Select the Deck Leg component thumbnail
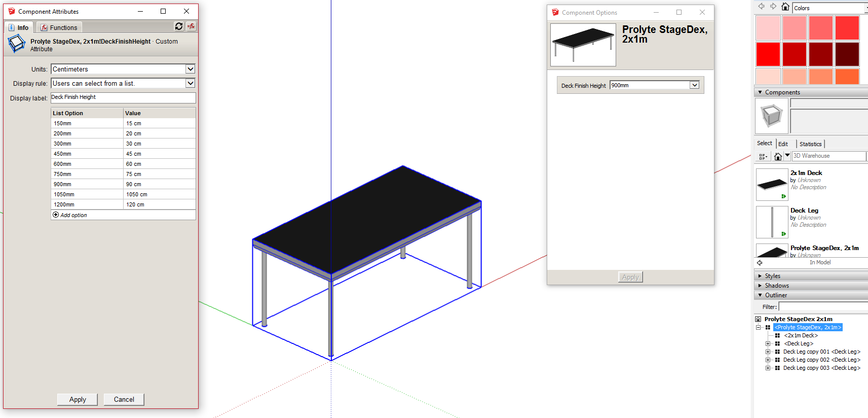 (x=772, y=222)
